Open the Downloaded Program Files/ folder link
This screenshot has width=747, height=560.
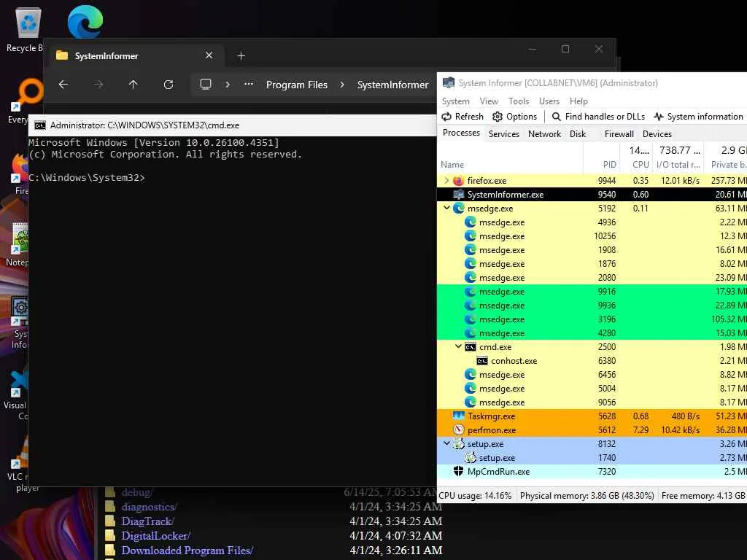click(x=187, y=551)
